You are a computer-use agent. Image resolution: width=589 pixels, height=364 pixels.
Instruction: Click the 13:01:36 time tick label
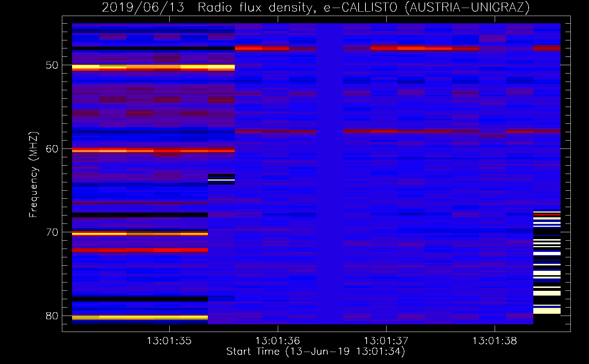point(278,341)
